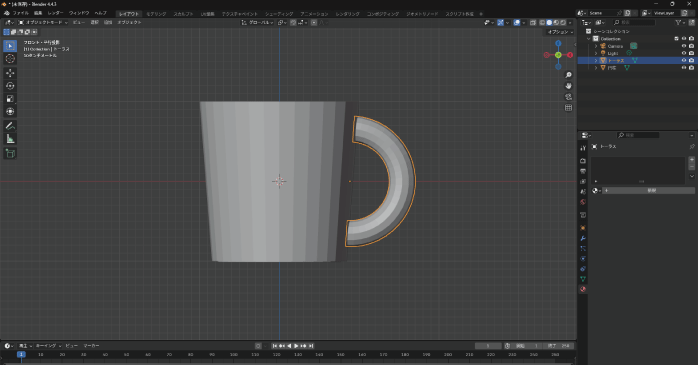The width and height of the screenshot is (698, 365).
Task: Select the Transform tool
Action: 10,111
